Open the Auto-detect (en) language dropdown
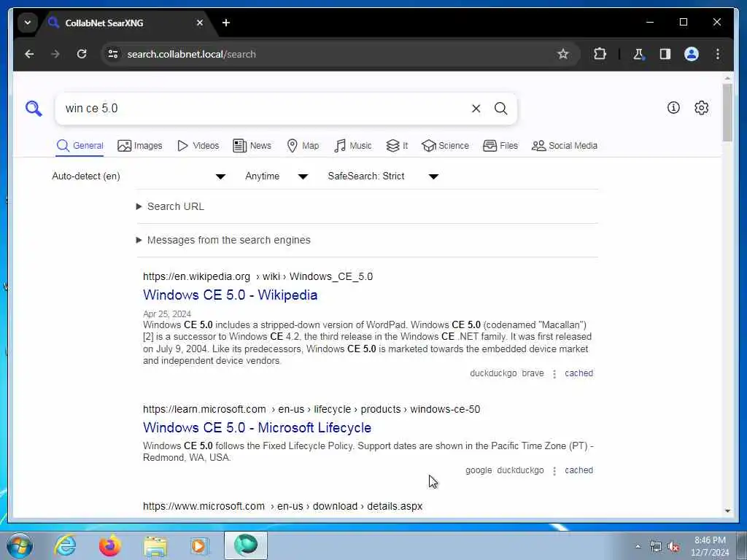Viewport: 747px width, 560px height. [x=139, y=176]
